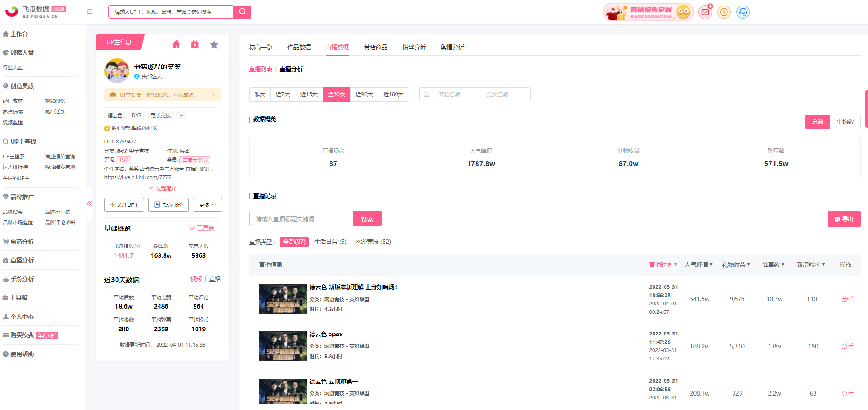Viewport: 868px width, 410px height.
Task: Click the Bilibili TV video icon
Action: [195, 44]
